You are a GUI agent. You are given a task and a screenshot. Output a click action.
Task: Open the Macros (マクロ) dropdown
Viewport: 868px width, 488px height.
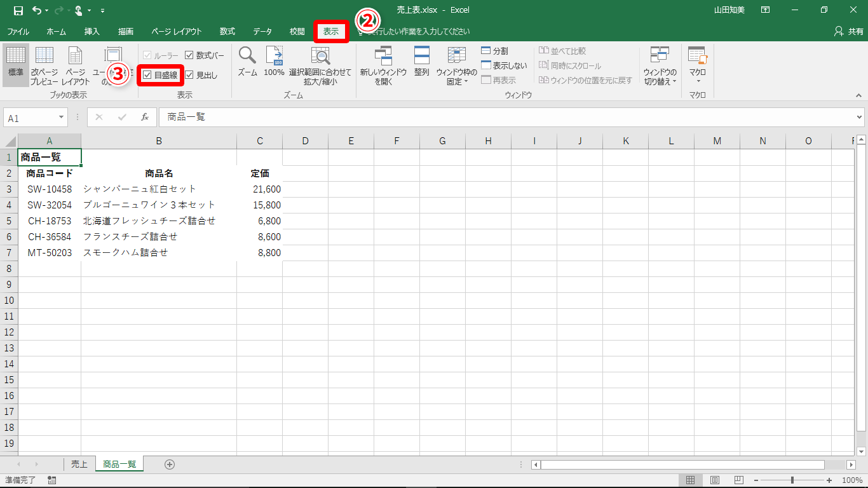[698, 66]
